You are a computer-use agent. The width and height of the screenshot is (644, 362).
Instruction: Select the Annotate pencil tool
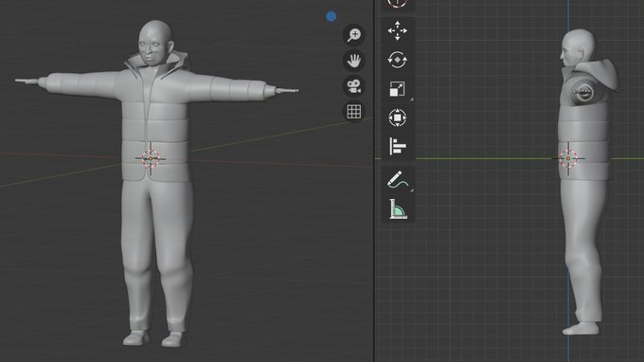(398, 180)
